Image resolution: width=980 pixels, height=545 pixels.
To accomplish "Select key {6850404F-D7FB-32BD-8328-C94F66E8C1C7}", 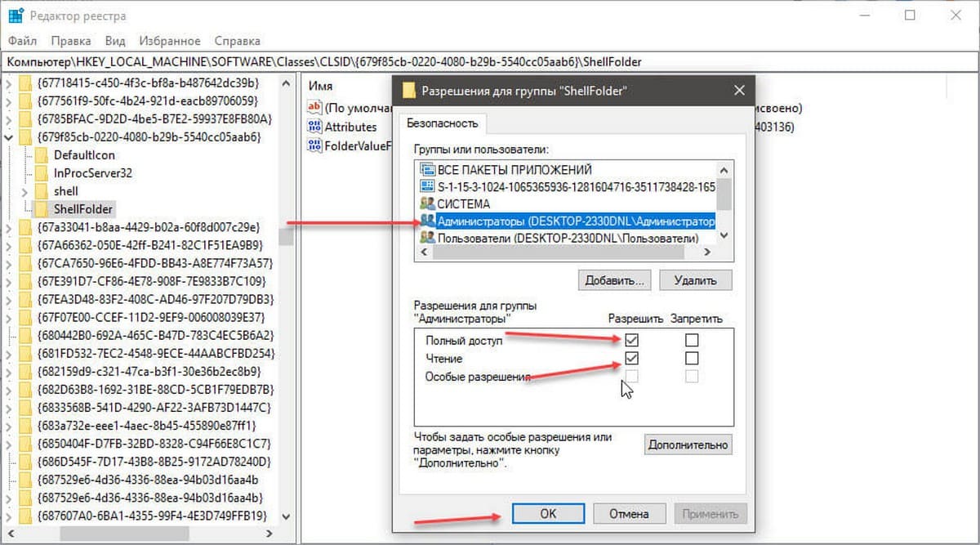I will point(154,443).
